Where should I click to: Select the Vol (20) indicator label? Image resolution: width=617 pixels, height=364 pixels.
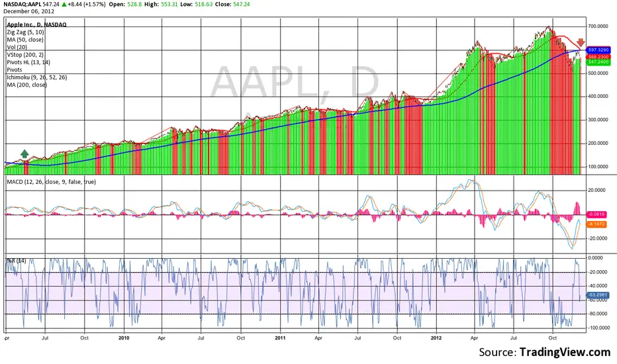(x=17, y=47)
